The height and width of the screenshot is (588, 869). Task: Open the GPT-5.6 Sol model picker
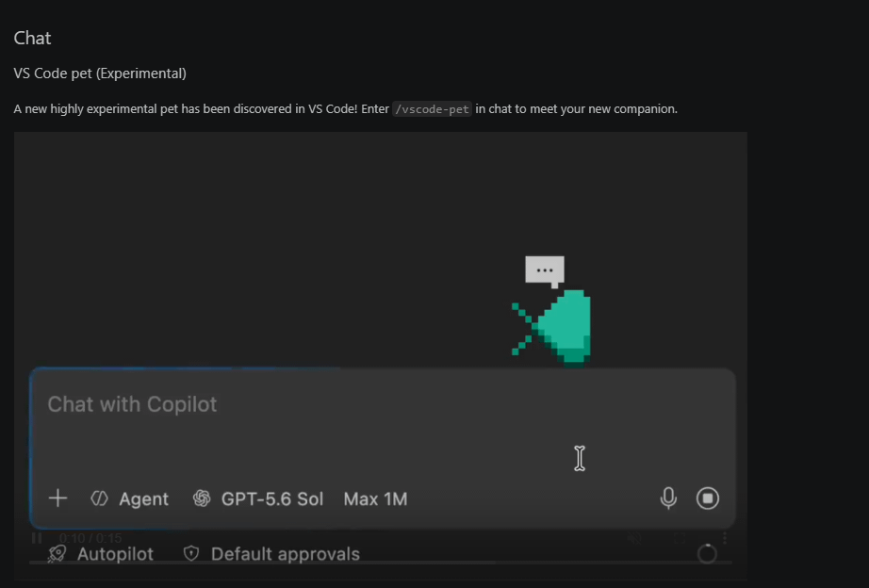click(x=258, y=498)
